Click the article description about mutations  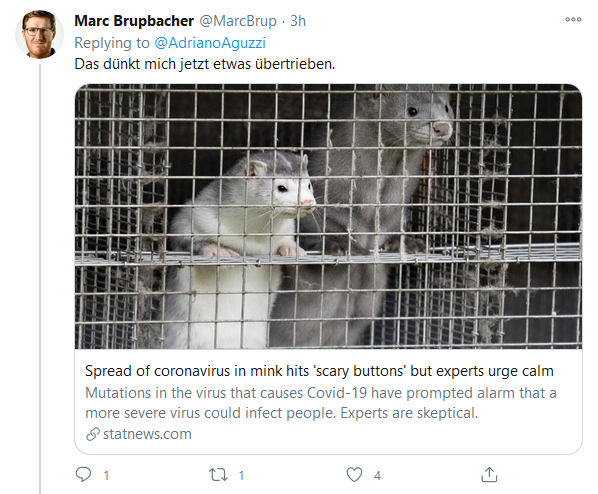(321, 403)
